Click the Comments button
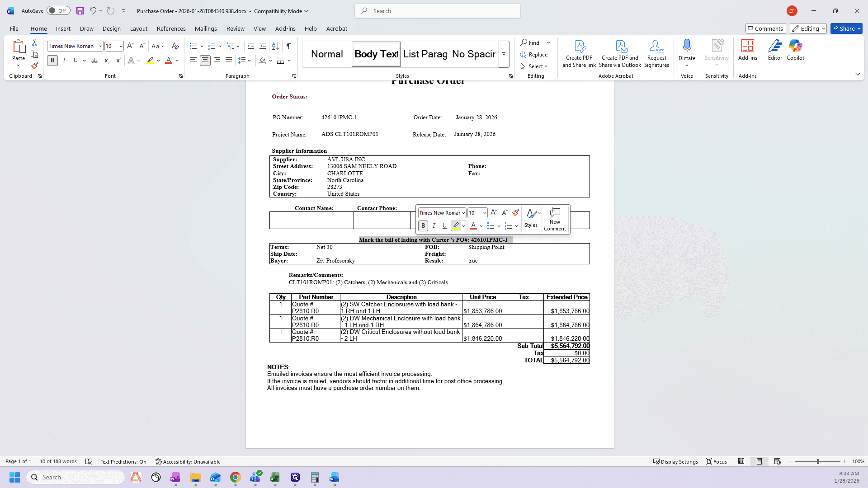The image size is (868, 488). pyautogui.click(x=766, y=28)
